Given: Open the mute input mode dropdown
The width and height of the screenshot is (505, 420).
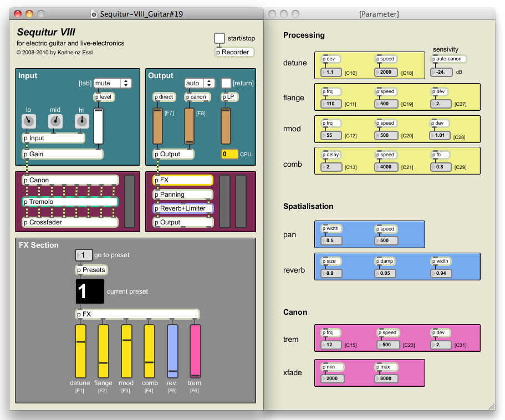Looking at the screenshot, I should (x=113, y=83).
